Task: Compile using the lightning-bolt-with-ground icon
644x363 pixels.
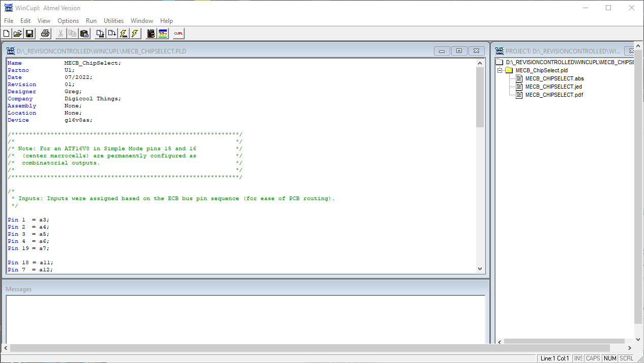Action: (123, 33)
